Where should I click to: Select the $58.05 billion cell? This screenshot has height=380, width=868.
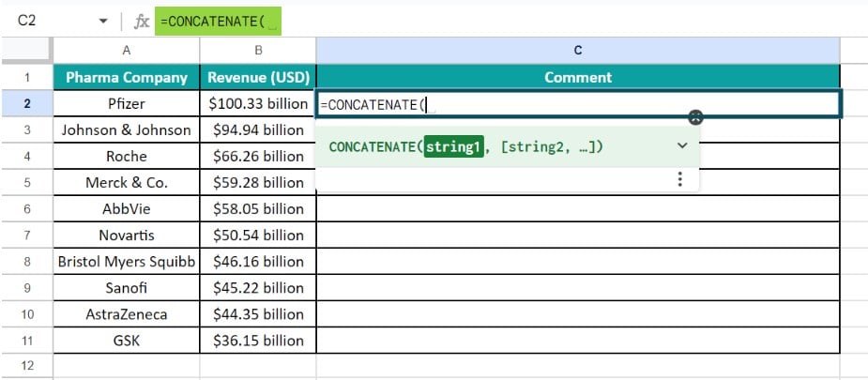point(258,209)
